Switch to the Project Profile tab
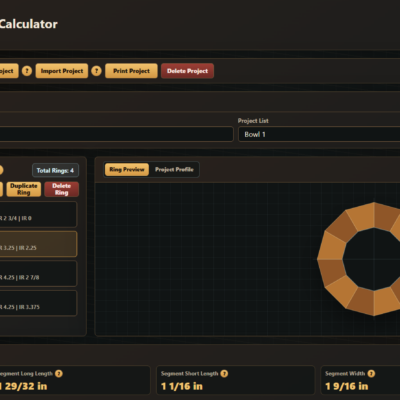The width and height of the screenshot is (400, 400). tap(174, 170)
